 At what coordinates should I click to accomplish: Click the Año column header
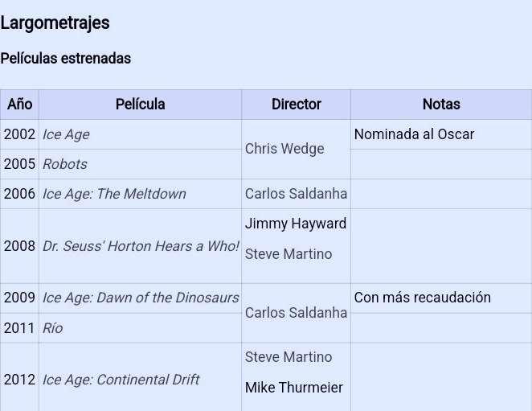click(x=19, y=105)
